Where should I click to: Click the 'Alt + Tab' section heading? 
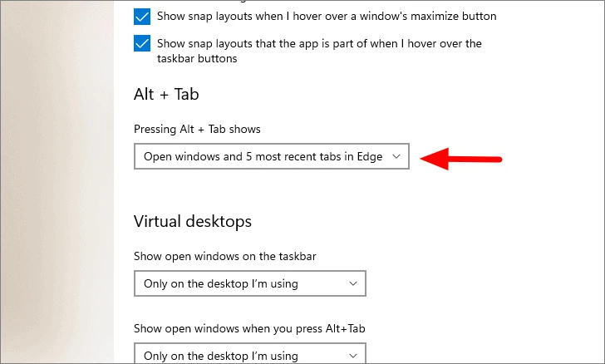166,94
